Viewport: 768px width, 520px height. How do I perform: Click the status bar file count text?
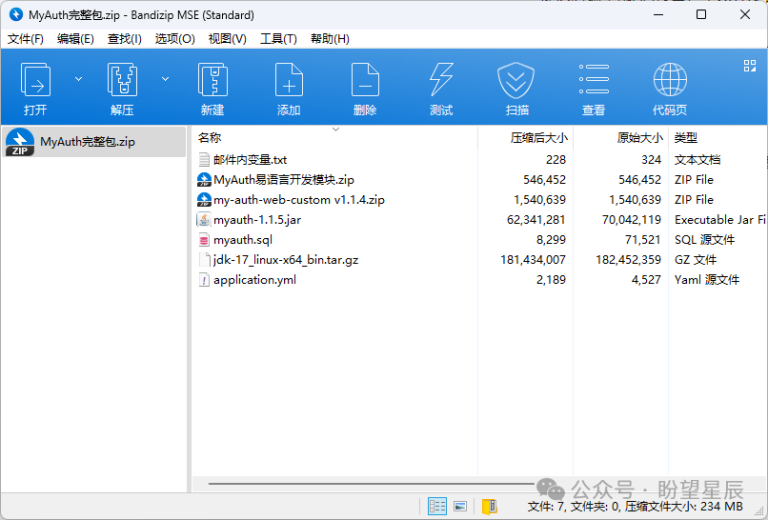tap(635, 506)
